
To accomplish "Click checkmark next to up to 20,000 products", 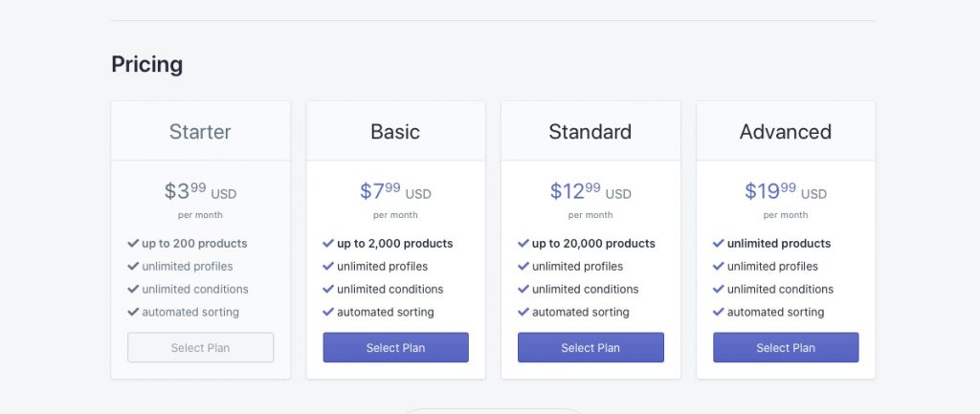I will pyautogui.click(x=523, y=243).
